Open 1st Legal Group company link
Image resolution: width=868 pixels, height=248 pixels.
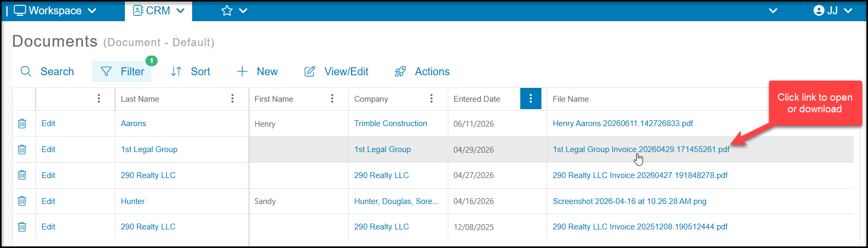click(383, 149)
